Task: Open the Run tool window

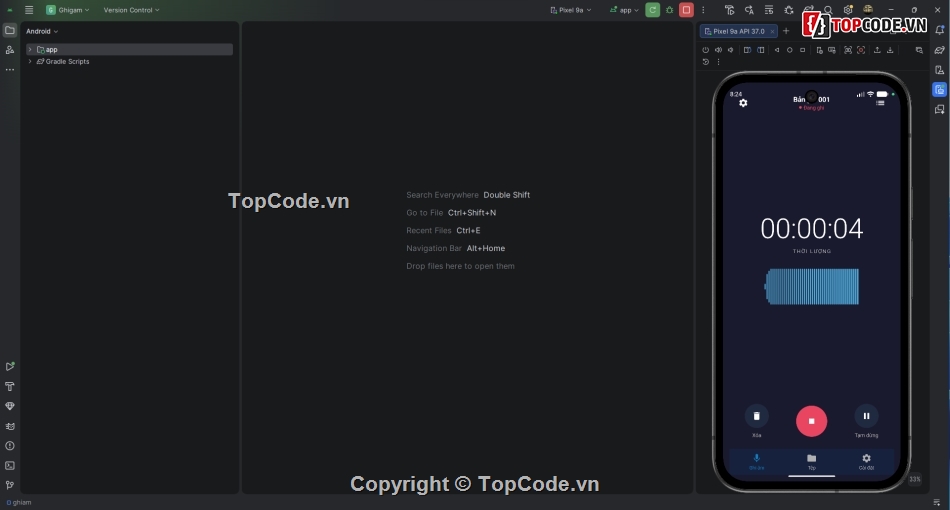Action: (x=10, y=366)
